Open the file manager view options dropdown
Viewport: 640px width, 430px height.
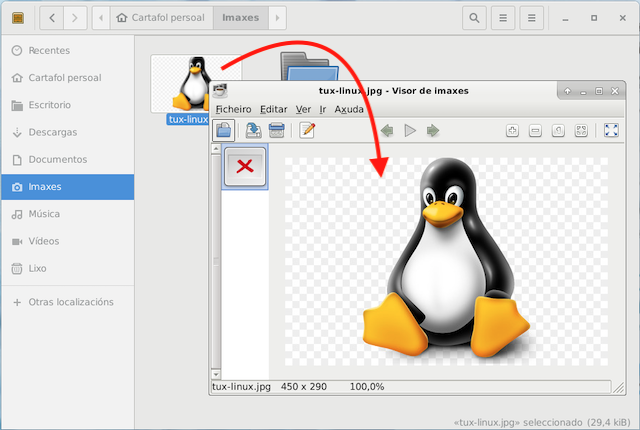[504, 18]
